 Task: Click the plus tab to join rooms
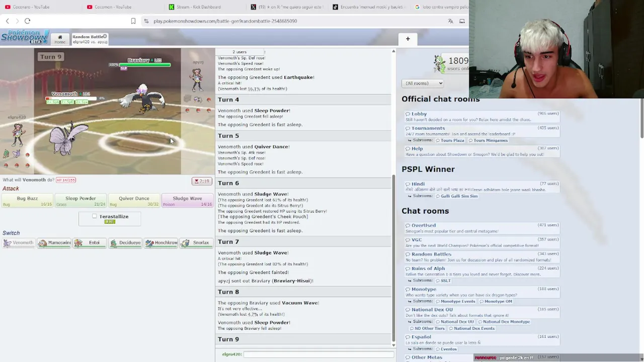[408, 39]
